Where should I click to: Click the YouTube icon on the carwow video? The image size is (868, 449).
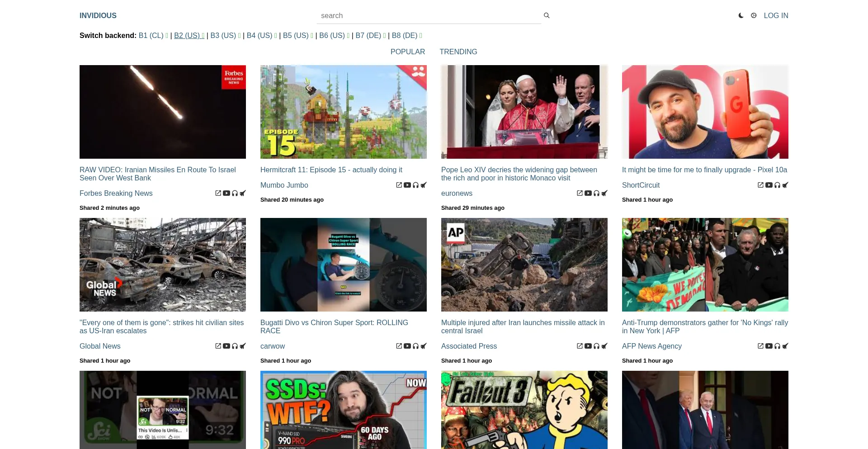(407, 346)
